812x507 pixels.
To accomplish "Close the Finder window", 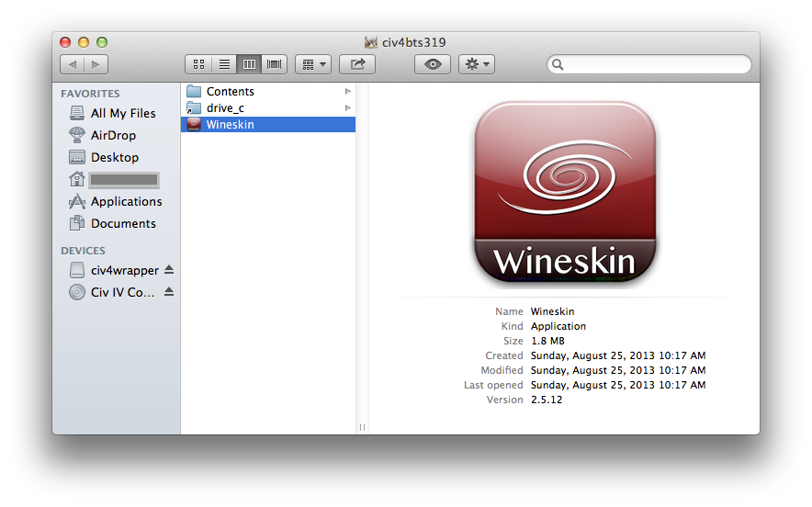I will tap(65, 42).
